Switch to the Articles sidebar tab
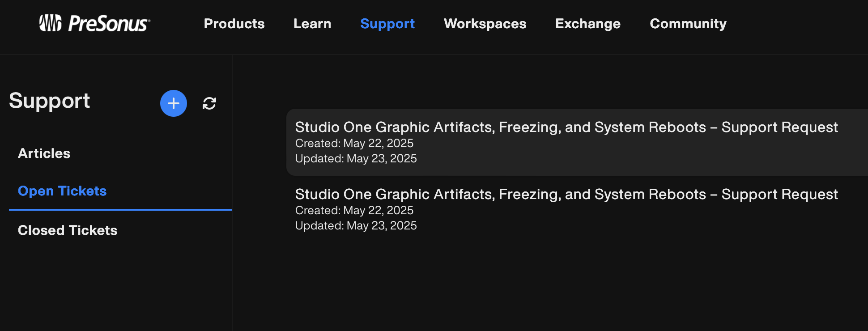The image size is (868, 331). coord(44,153)
